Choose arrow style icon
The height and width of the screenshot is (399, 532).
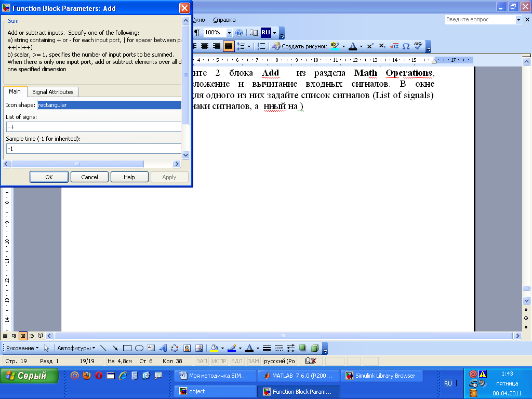click(x=290, y=348)
